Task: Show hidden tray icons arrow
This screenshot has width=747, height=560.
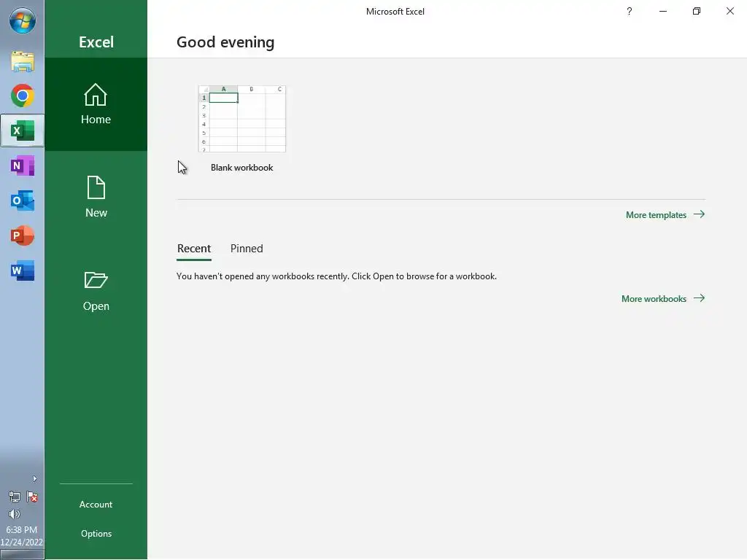Action: (34, 478)
